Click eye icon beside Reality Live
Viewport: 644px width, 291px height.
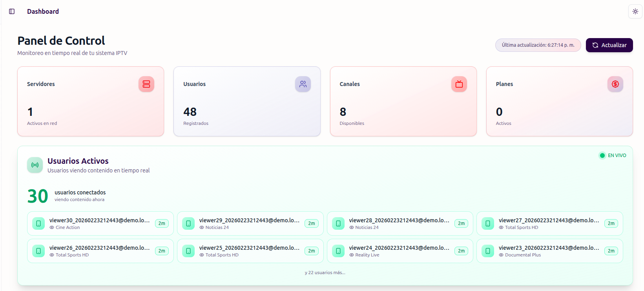pyautogui.click(x=352, y=255)
